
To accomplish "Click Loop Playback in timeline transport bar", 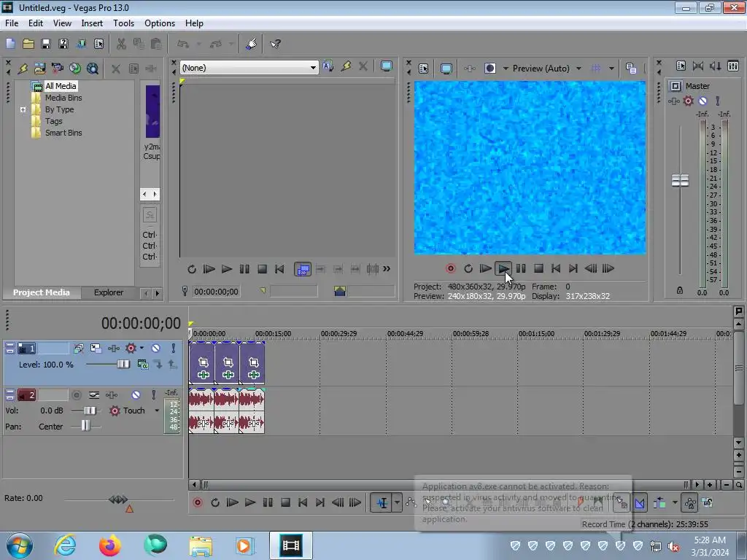I will pos(215,502).
